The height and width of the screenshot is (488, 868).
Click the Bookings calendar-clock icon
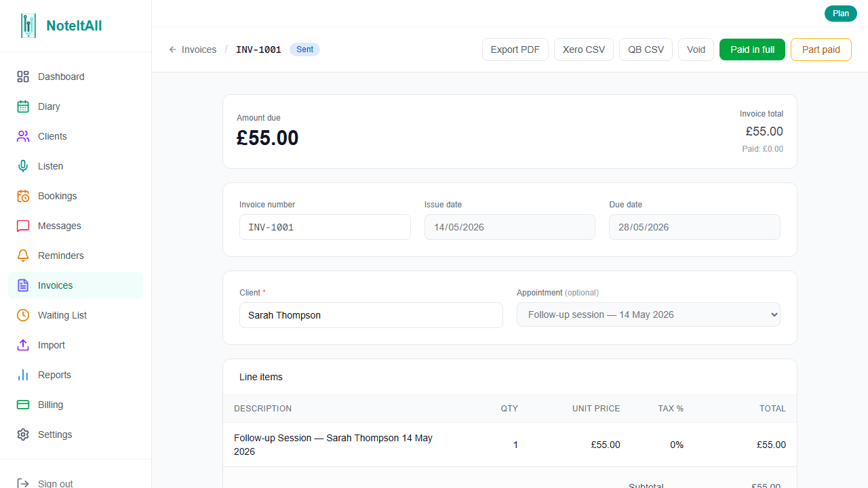click(23, 196)
